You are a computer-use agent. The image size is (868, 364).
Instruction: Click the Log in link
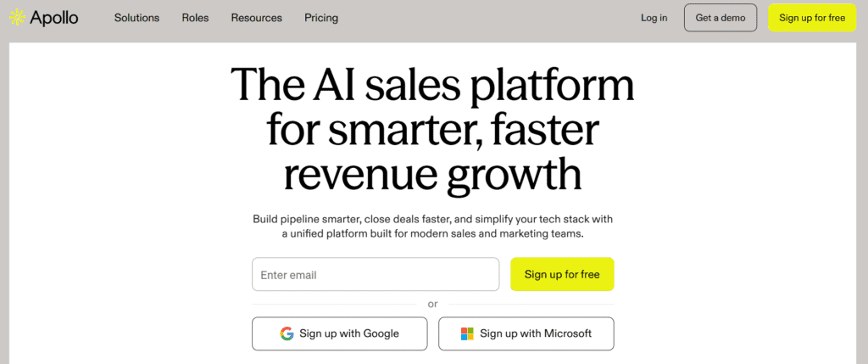click(x=654, y=18)
